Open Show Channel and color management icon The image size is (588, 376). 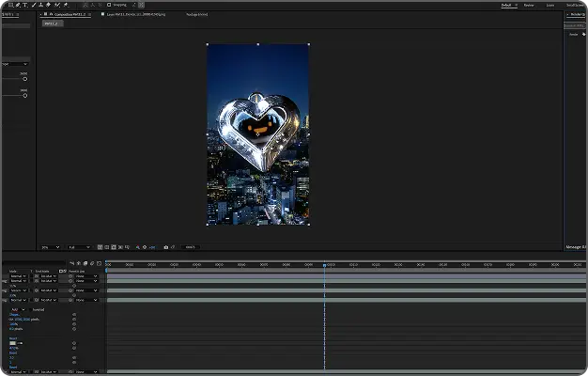pos(138,247)
